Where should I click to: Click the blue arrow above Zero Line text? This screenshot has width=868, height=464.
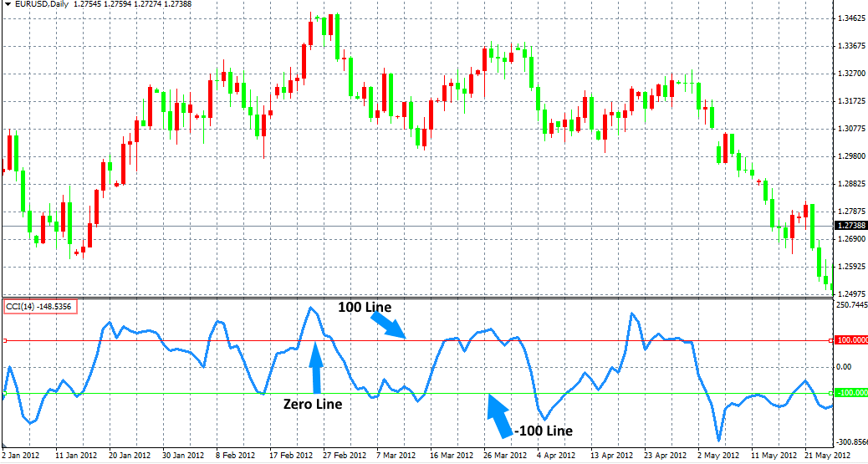point(315,368)
